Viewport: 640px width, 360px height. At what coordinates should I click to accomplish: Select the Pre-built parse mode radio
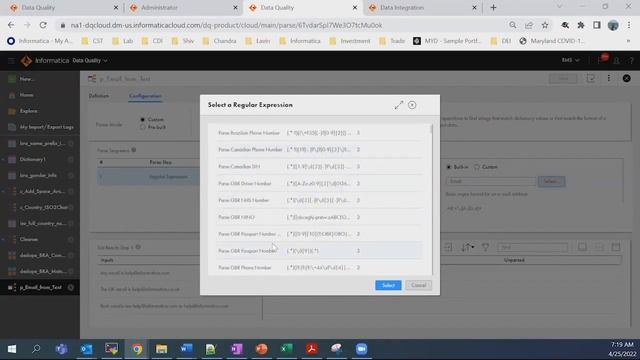(x=142, y=127)
